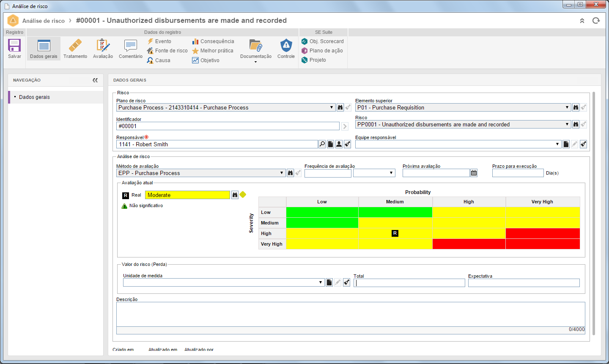609x364 pixels.
Task: Click the Expectativa field
Action: (524, 283)
